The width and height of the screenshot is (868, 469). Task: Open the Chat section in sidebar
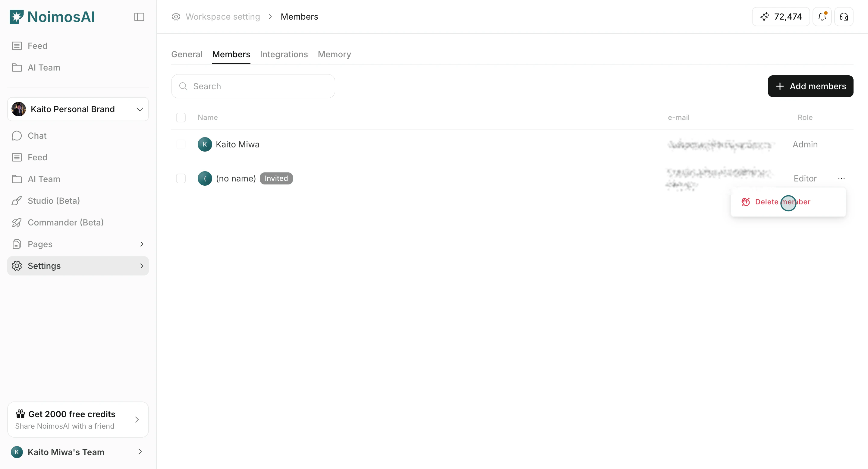pyautogui.click(x=37, y=135)
